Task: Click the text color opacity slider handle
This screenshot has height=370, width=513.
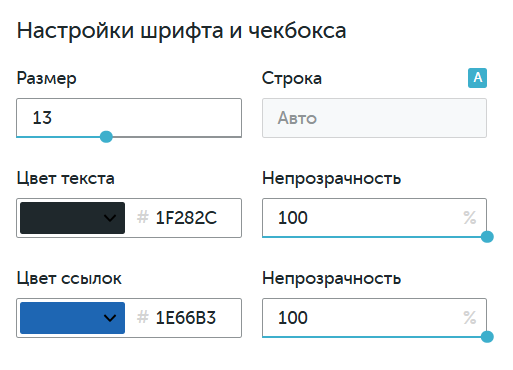Action: 487,237
